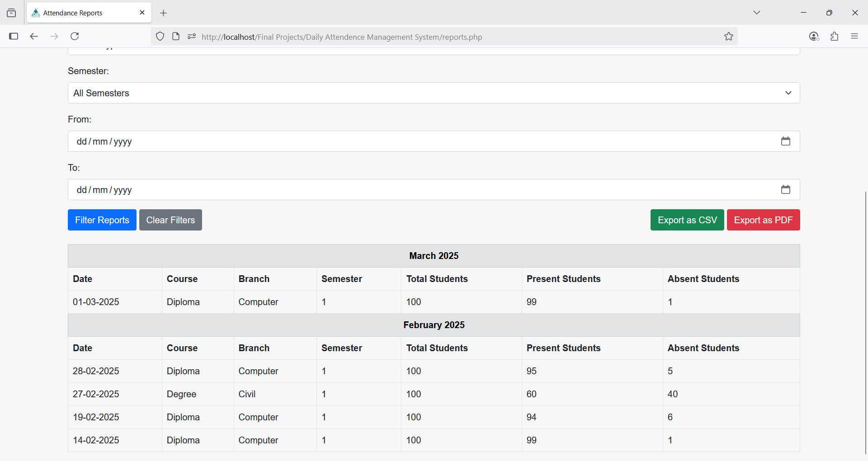The height and width of the screenshot is (461, 868).
Task: Open the Firefox extensions panel
Action: (834, 37)
